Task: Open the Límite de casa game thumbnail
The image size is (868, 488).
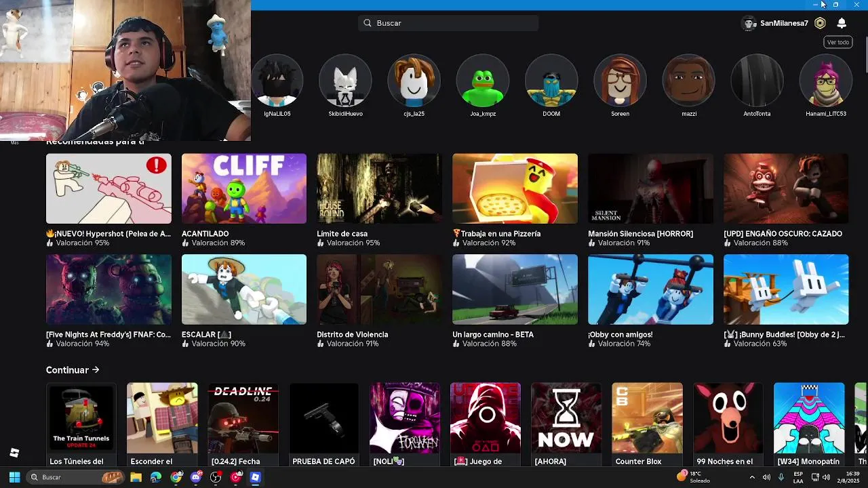Action: click(x=379, y=188)
